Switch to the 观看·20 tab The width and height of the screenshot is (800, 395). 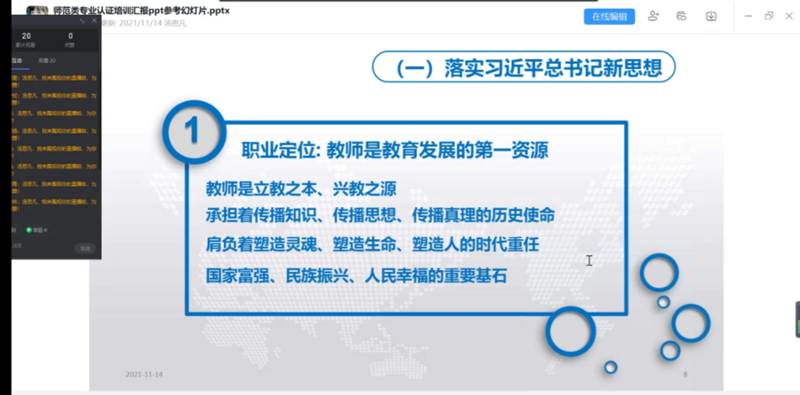(x=47, y=61)
